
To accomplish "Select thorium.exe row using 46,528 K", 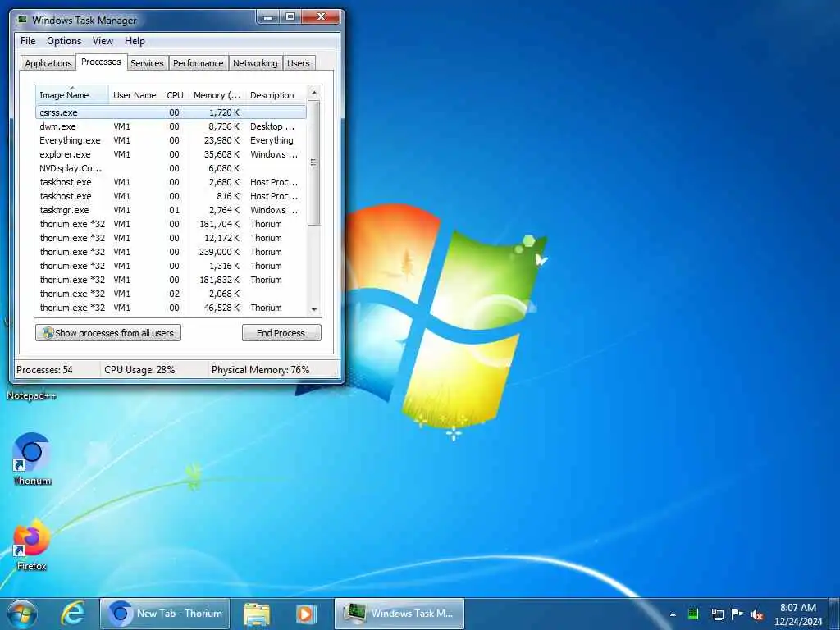I will tap(171, 308).
